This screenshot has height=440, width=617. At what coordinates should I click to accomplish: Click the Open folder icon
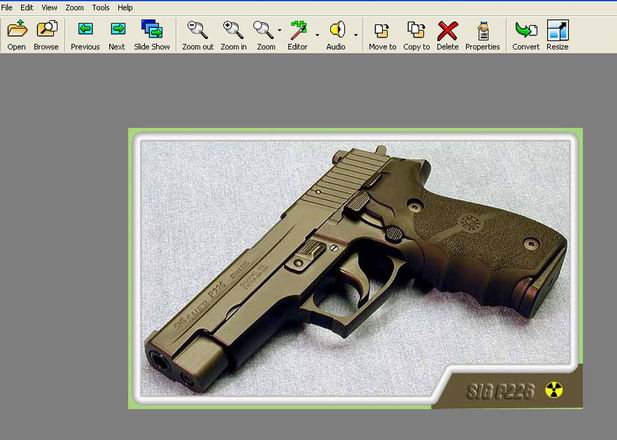[x=16, y=30]
